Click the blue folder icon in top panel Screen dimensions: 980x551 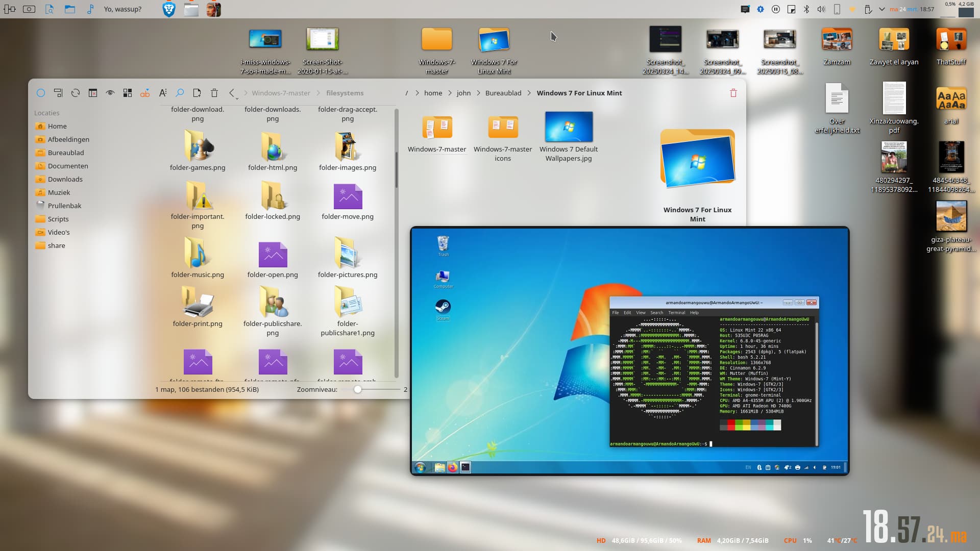70,9
